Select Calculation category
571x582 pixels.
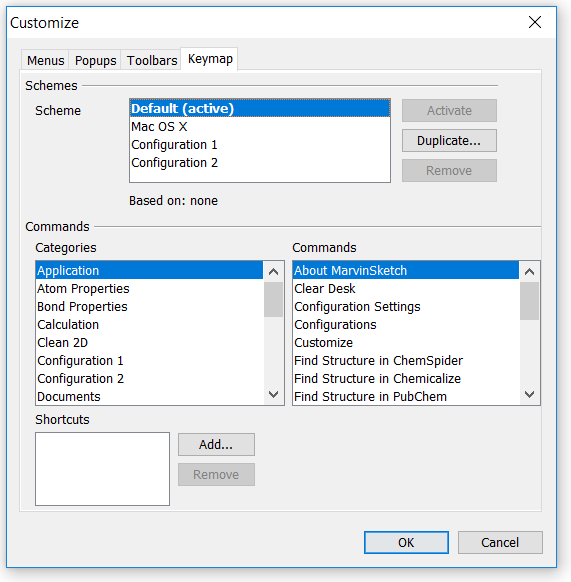click(149, 324)
